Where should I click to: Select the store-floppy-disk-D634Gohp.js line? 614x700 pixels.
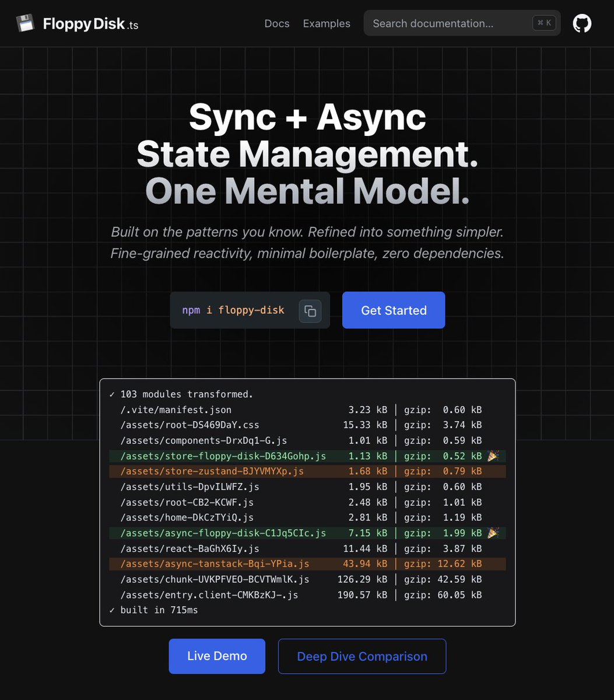click(307, 456)
